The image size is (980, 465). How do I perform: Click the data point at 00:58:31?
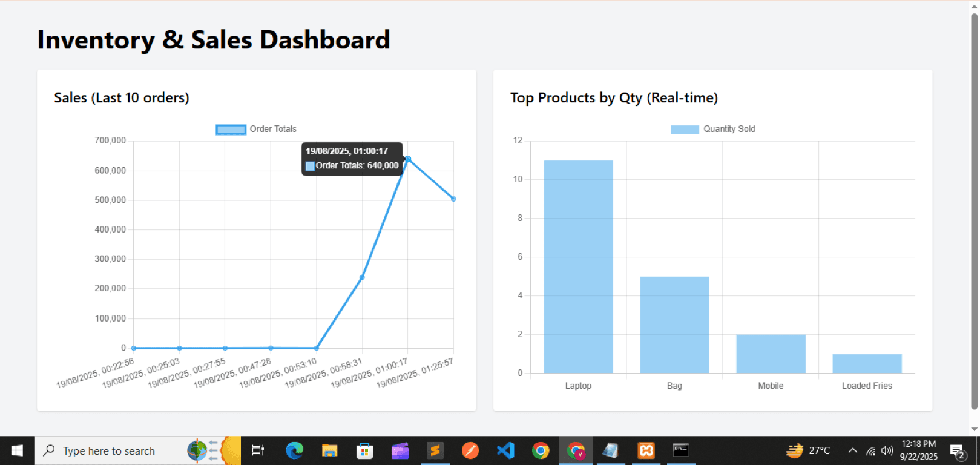(x=362, y=277)
